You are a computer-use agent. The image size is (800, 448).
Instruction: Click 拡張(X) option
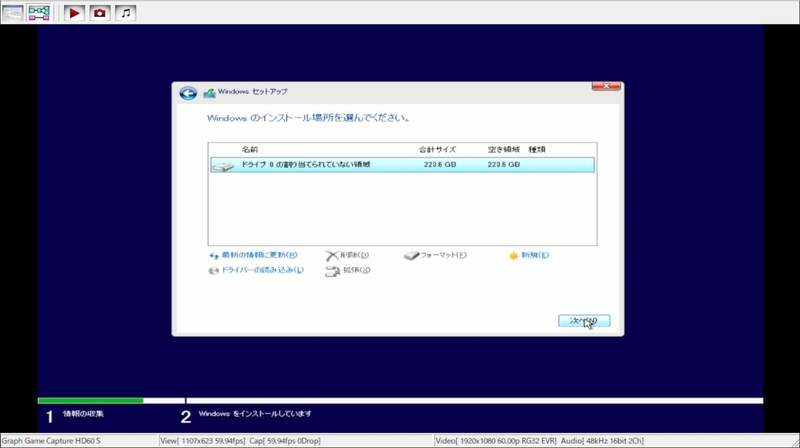356,270
